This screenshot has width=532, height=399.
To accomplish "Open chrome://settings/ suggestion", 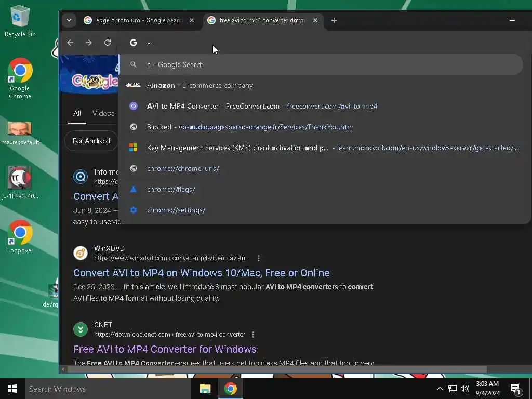I will click(x=321, y=210).
